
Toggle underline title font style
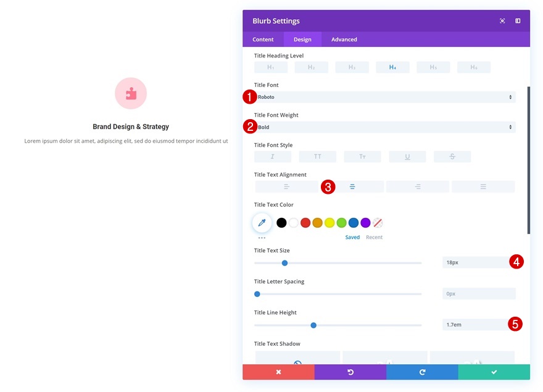click(x=407, y=157)
